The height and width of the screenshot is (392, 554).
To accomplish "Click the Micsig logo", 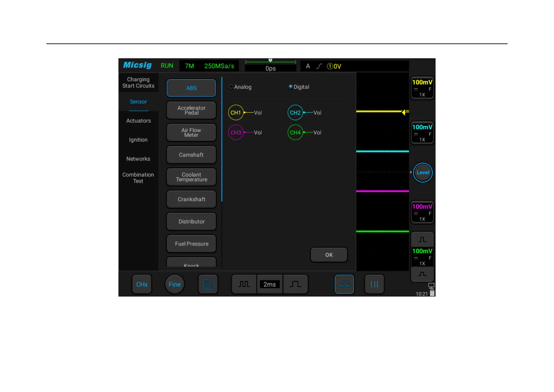I will point(137,65).
